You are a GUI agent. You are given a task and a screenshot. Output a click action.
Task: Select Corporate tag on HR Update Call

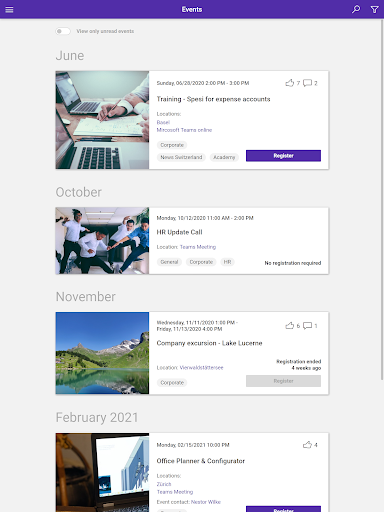[201, 262]
